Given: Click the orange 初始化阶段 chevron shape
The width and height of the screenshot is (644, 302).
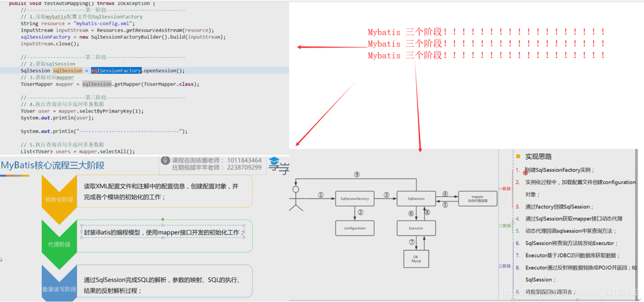Looking at the screenshot, I should click(59, 199).
